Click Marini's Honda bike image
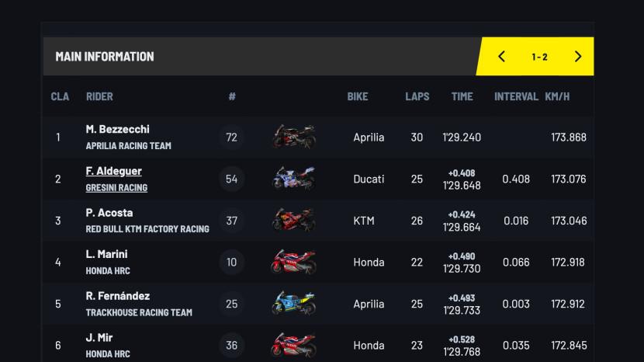 294,263
